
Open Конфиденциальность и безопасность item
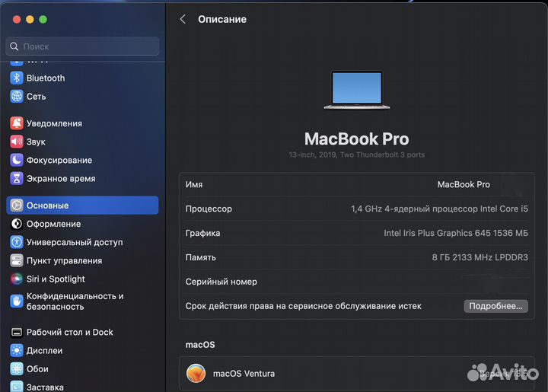click(x=82, y=301)
